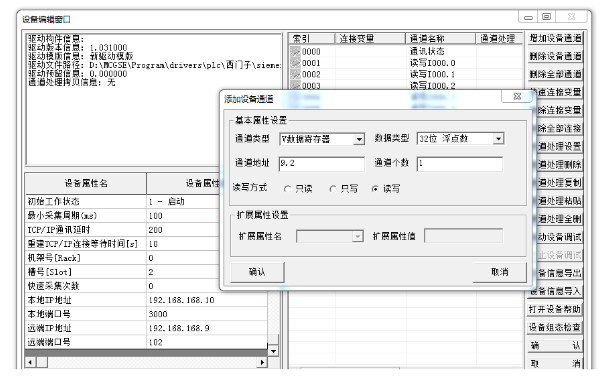615x377 pixels.
Task: Click the 增加设备通道 button
Action: click(x=555, y=38)
